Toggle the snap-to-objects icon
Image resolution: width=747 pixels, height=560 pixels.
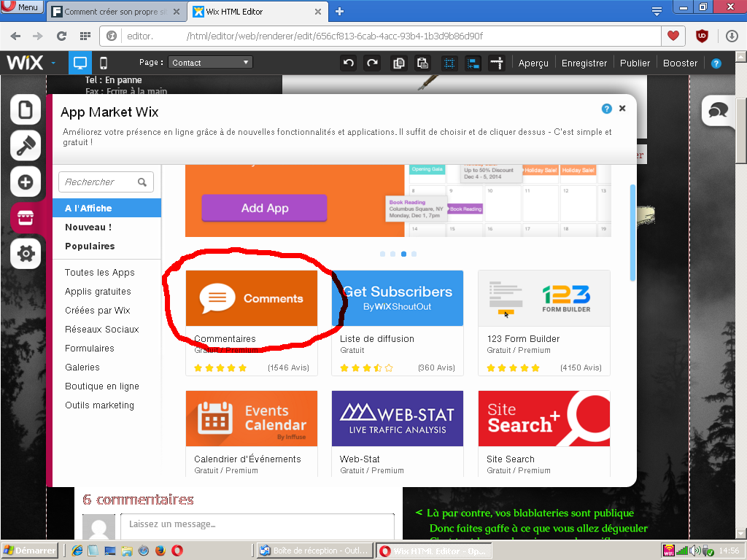(x=473, y=63)
